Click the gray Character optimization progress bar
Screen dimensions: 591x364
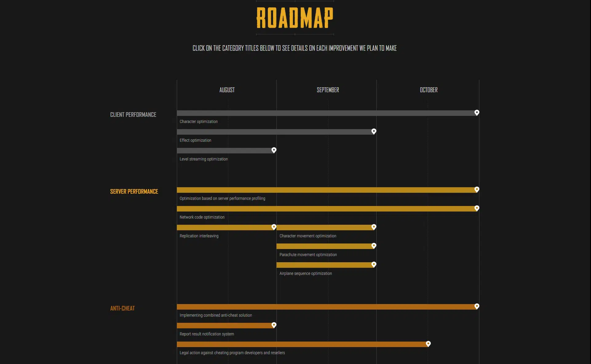pos(326,113)
